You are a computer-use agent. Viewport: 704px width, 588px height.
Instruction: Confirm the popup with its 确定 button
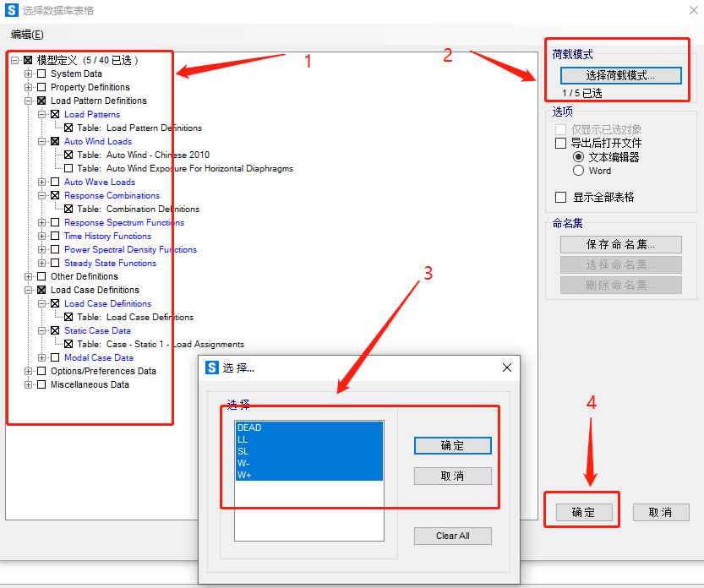click(453, 446)
